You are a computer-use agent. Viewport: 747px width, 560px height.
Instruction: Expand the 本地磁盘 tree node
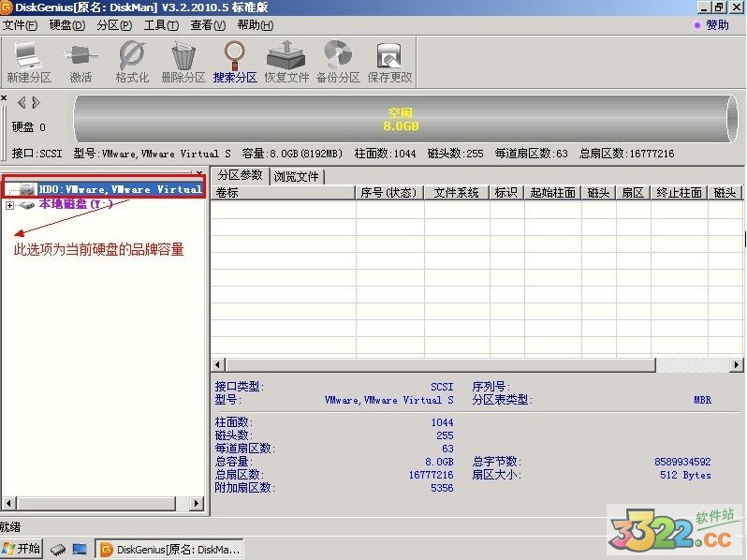(x=9, y=205)
